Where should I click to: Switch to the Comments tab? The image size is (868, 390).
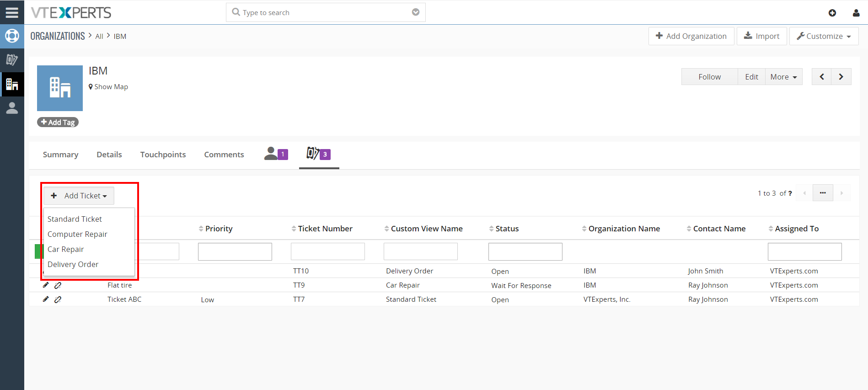tap(224, 155)
